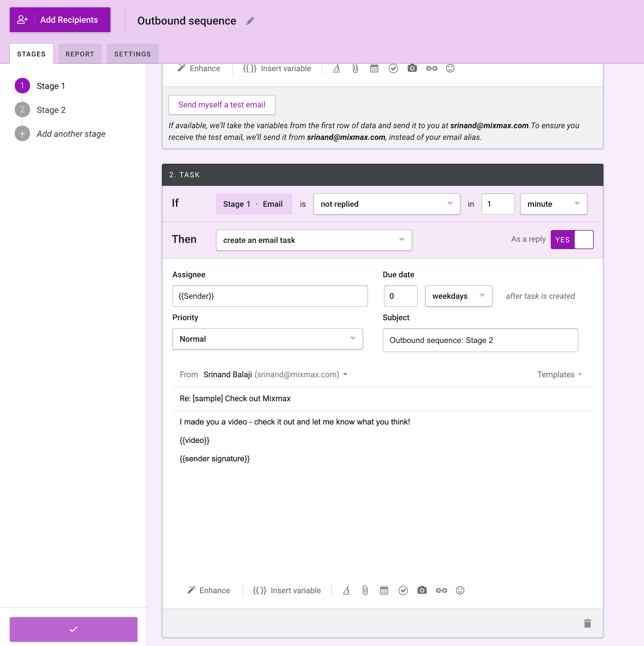Viewport: 644px width, 646px height.
Task: Open text formatting in the Task editor toolbar
Action: pyautogui.click(x=346, y=590)
